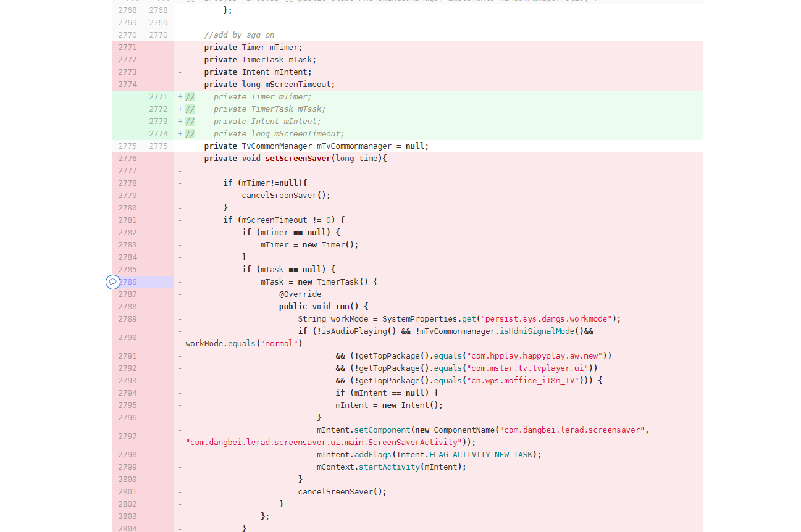Click "com.dangbei.lerad.screensaver" string on setComponent line
This screenshot has height=532, width=801.
pos(572,430)
